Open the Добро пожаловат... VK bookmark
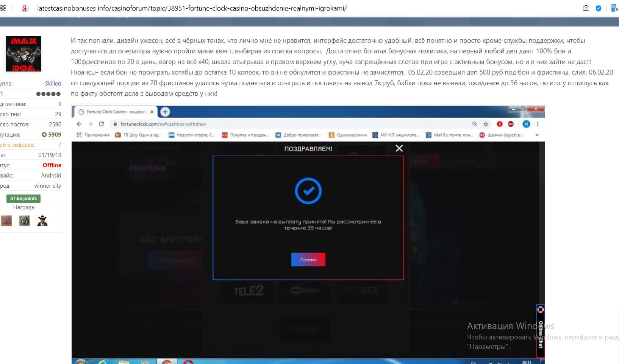 click(298, 135)
